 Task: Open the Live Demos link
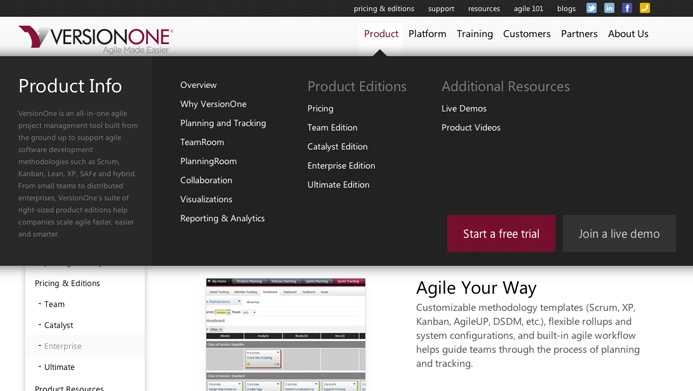(464, 109)
